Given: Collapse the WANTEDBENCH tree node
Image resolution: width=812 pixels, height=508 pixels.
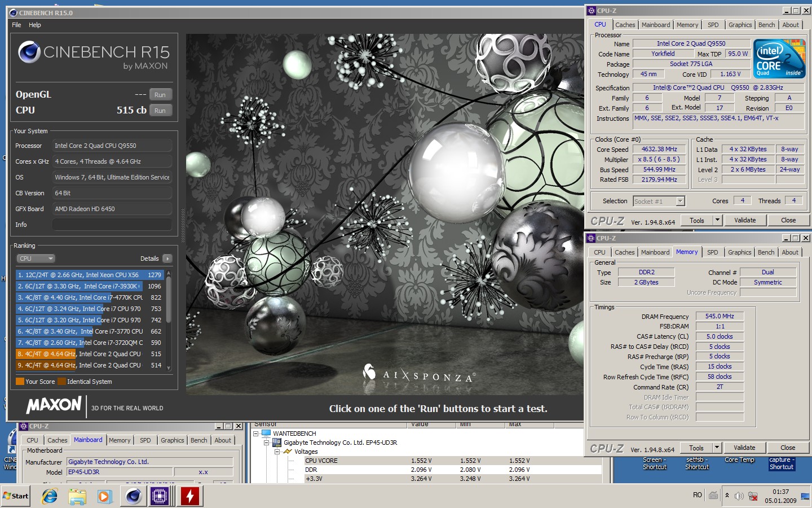Looking at the screenshot, I should coord(256,433).
